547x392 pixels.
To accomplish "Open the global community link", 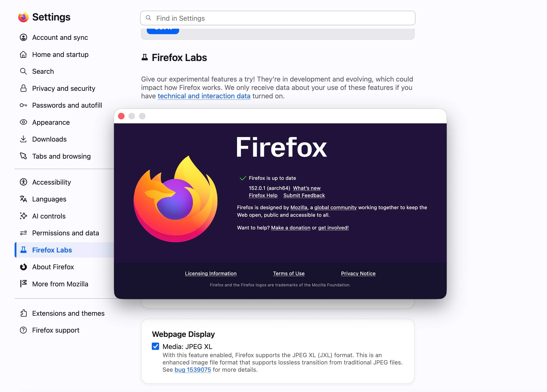I will tap(335, 207).
